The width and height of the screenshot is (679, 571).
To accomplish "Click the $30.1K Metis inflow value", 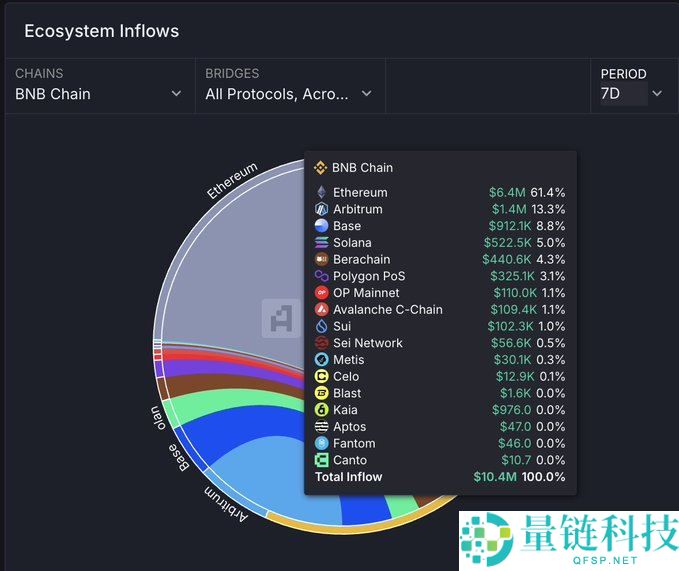I will tap(513, 360).
